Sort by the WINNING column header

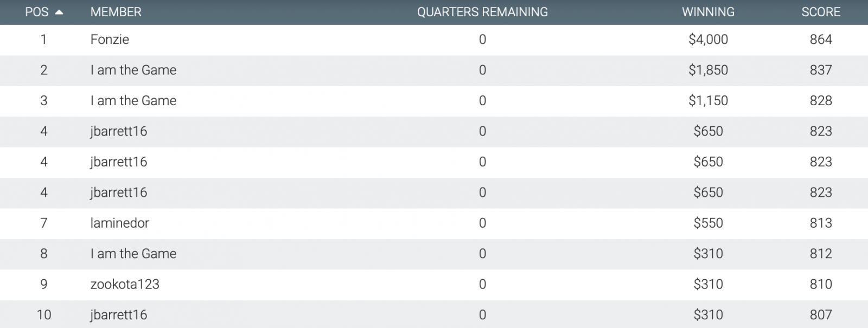coord(708,12)
